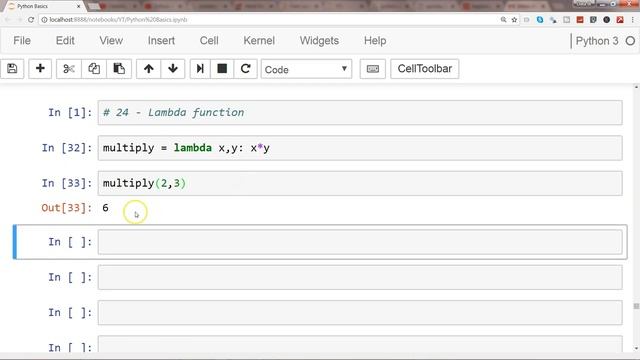Click the second empty input cell
640x360 pixels.
click(x=360, y=277)
